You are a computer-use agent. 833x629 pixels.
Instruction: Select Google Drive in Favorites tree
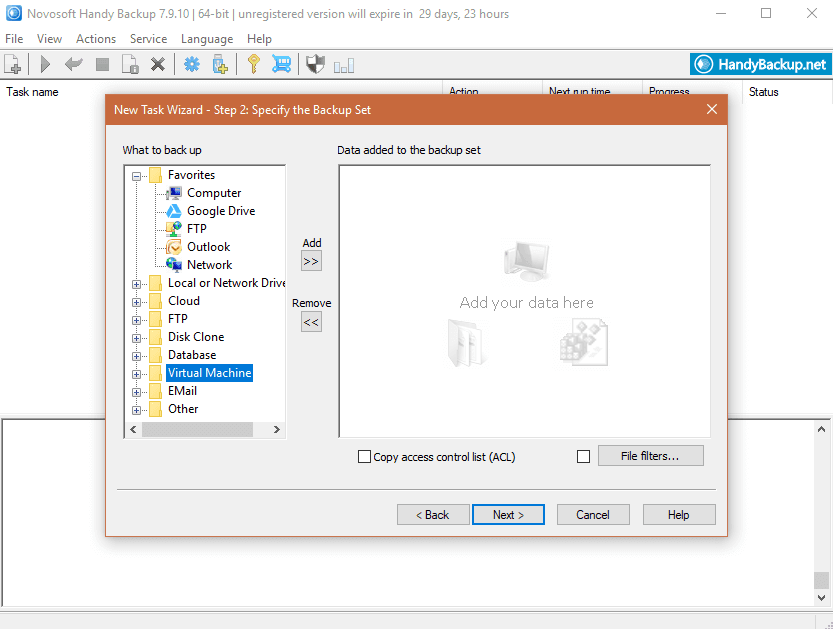(x=220, y=211)
